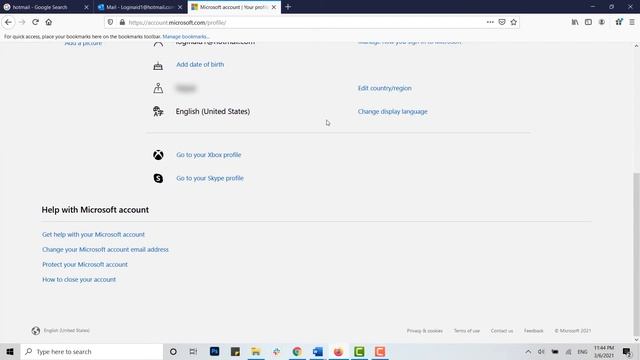
Task: Show hidden system tray icons
Action: tap(528, 351)
